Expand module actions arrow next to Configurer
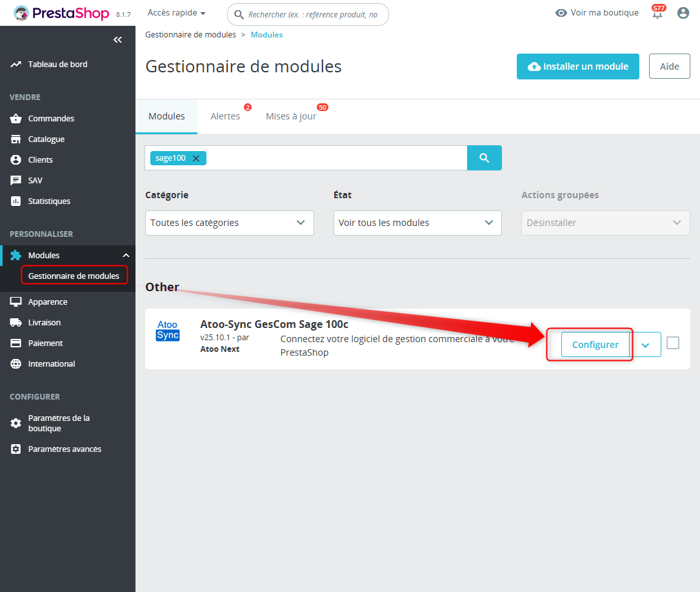Image resolution: width=700 pixels, height=592 pixels. click(x=646, y=345)
